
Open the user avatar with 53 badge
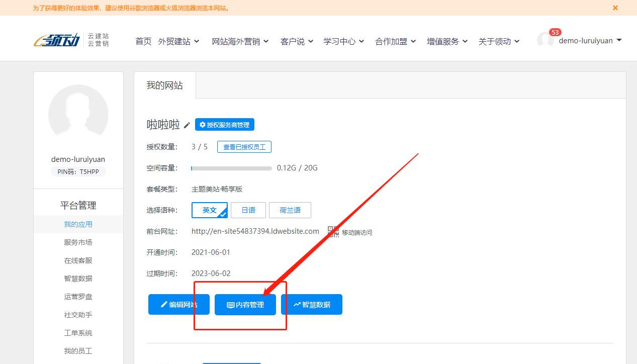(x=545, y=40)
